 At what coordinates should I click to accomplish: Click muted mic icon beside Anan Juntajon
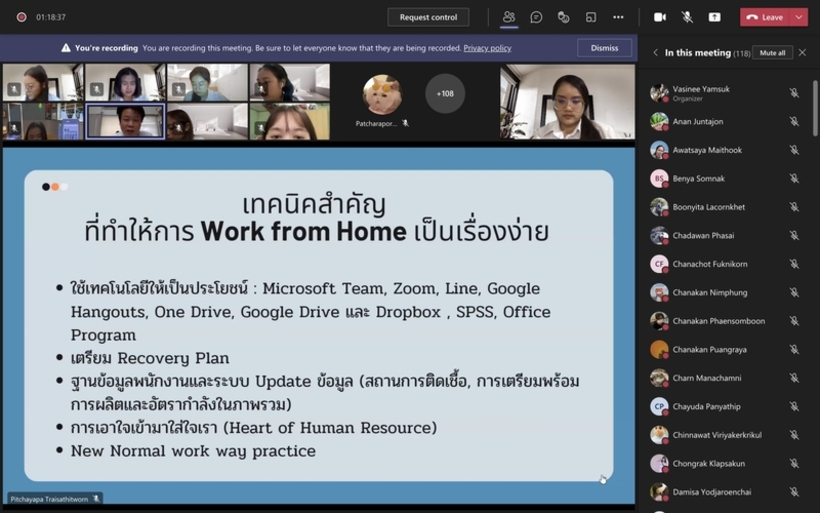tap(794, 122)
